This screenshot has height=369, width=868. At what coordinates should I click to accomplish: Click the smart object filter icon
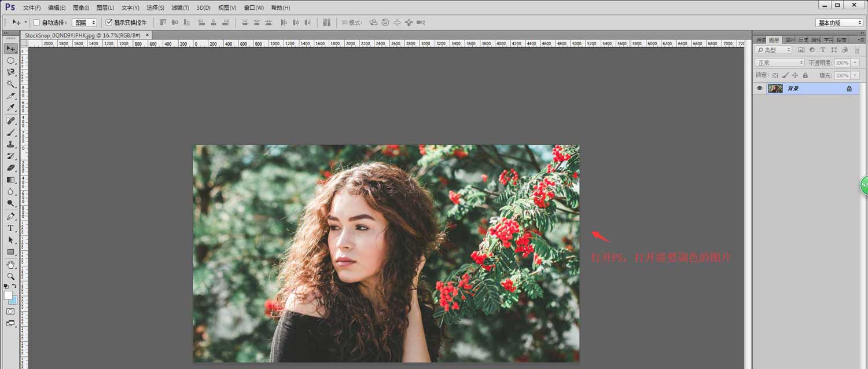click(x=844, y=50)
